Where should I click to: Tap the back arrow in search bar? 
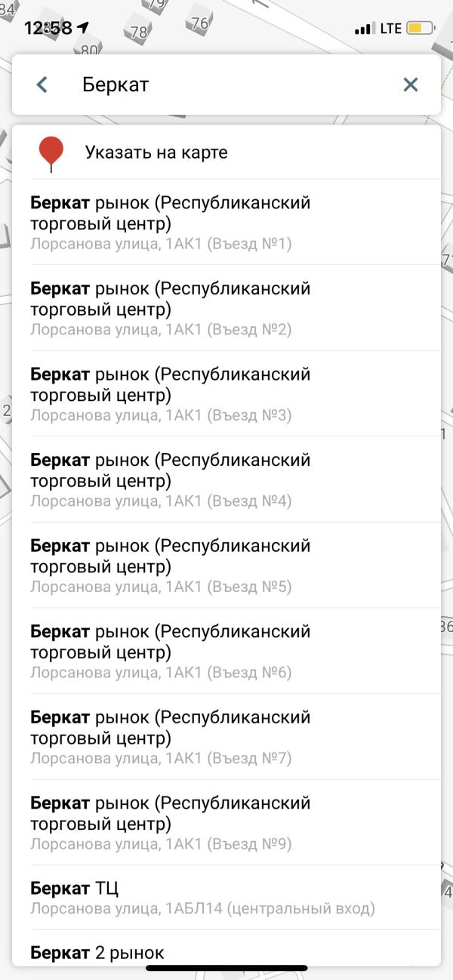click(x=42, y=85)
